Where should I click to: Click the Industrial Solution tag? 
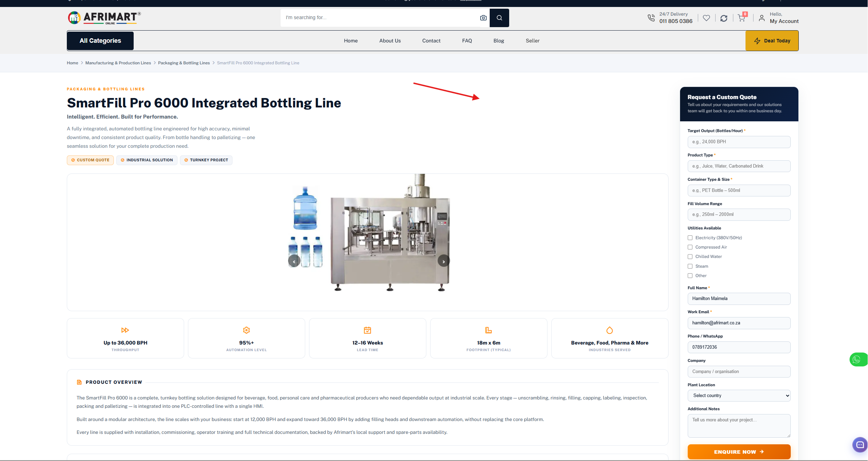tap(147, 160)
